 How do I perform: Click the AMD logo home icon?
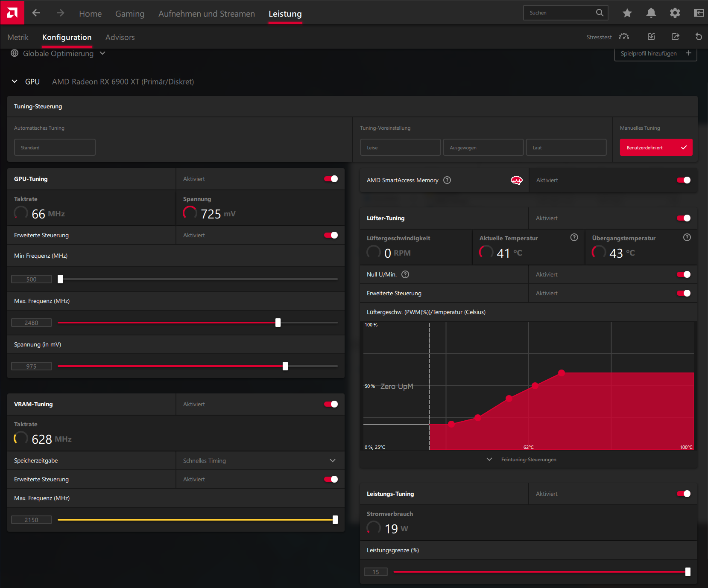click(12, 12)
